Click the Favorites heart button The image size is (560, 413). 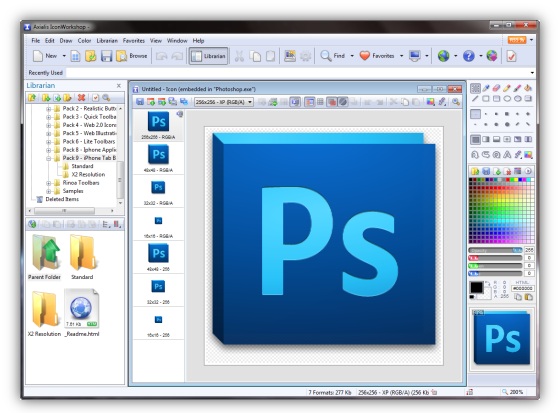[x=377, y=56]
